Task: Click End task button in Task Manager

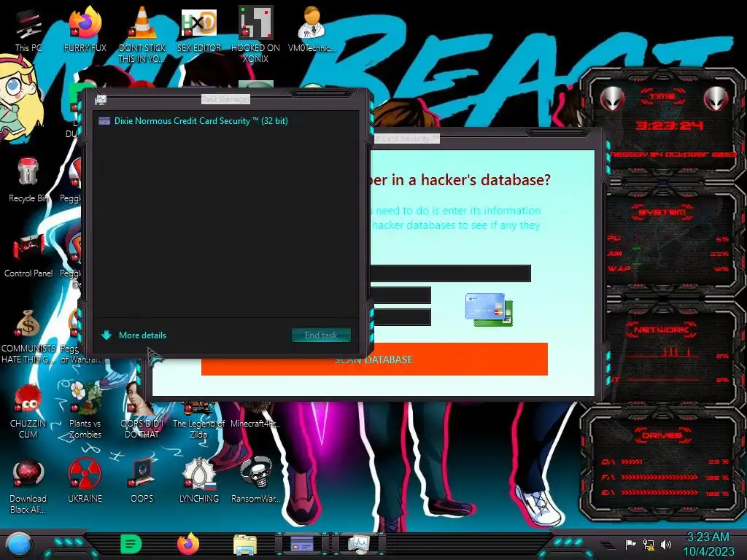Action: (321, 335)
